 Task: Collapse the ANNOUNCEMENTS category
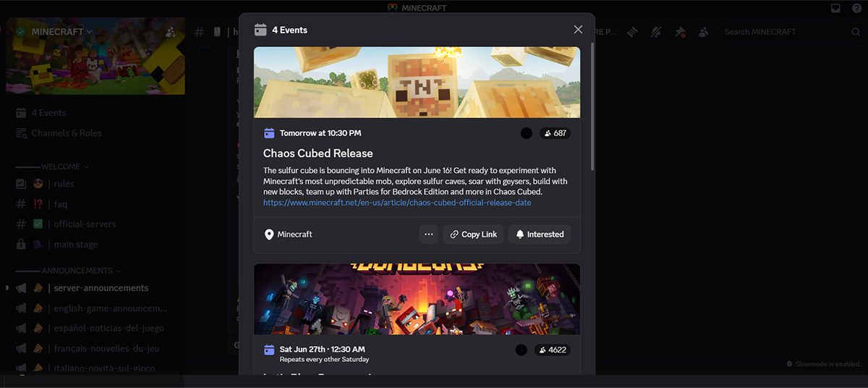click(82, 271)
